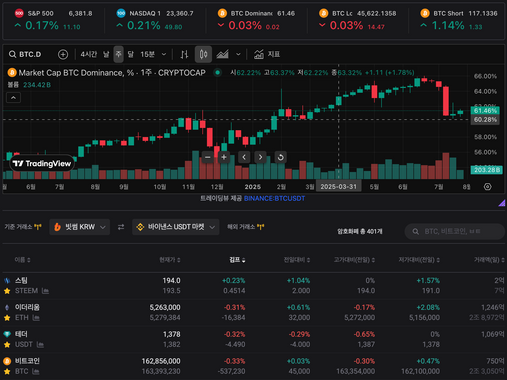Image resolution: width=507 pixels, height=380 pixels.
Task: Open BTC chart icon
Action: pyautogui.click(x=36, y=371)
